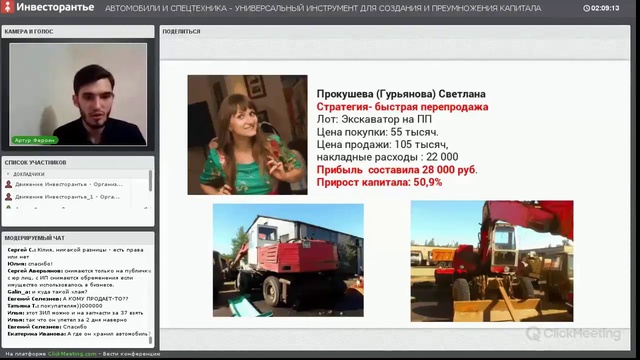This screenshot has width=640, height=360.
Task: Click the Вести конференции footer link
Action: tap(131, 354)
